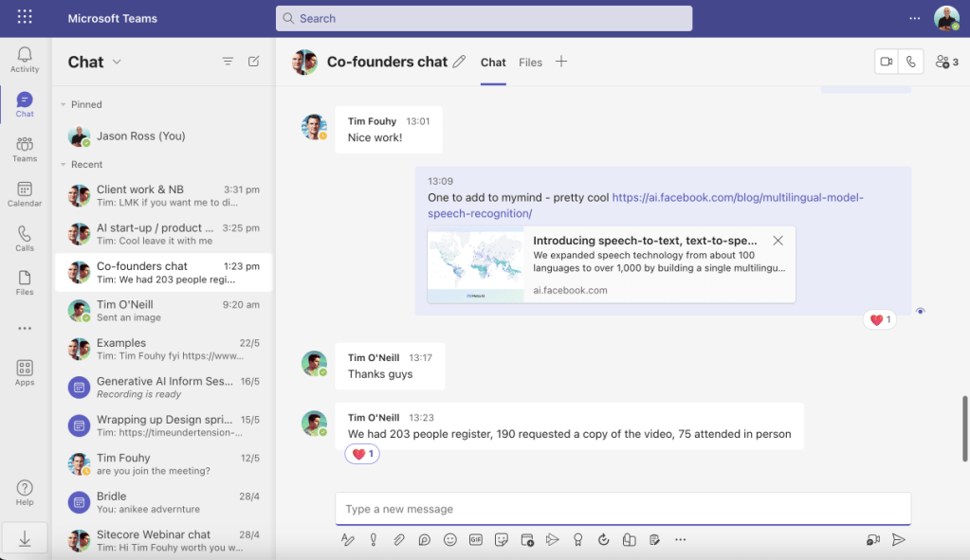Open the chat list filter
The width and height of the screenshot is (970, 560).
point(228,62)
